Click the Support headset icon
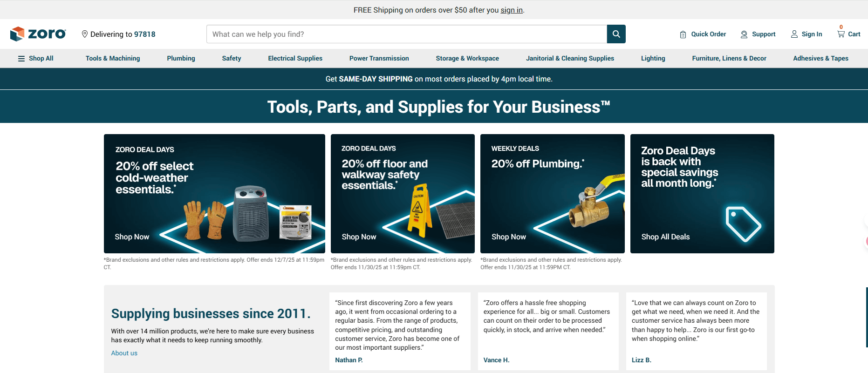Image resolution: width=868 pixels, height=373 pixels. (744, 34)
